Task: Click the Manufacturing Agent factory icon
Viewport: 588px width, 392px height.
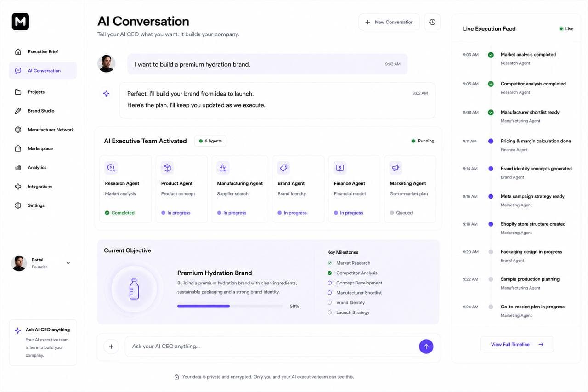Action: (x=223, y=168)
